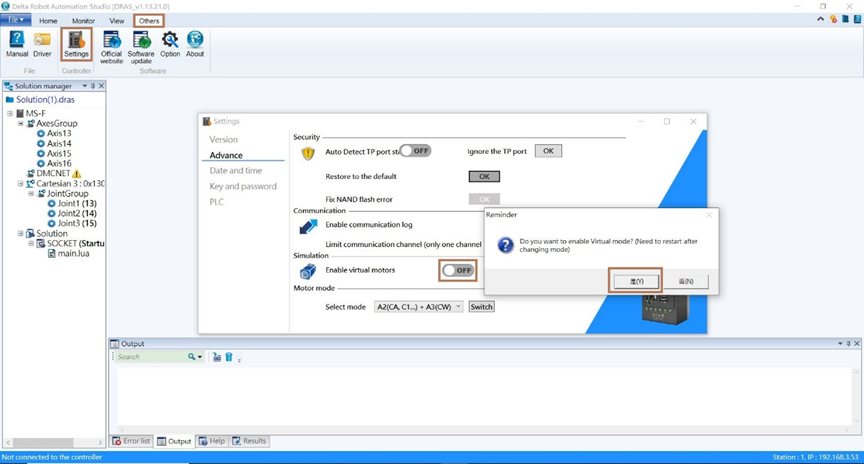Open the Select mode dropdown
864x464 pixels.
click(x=418, y=307)
